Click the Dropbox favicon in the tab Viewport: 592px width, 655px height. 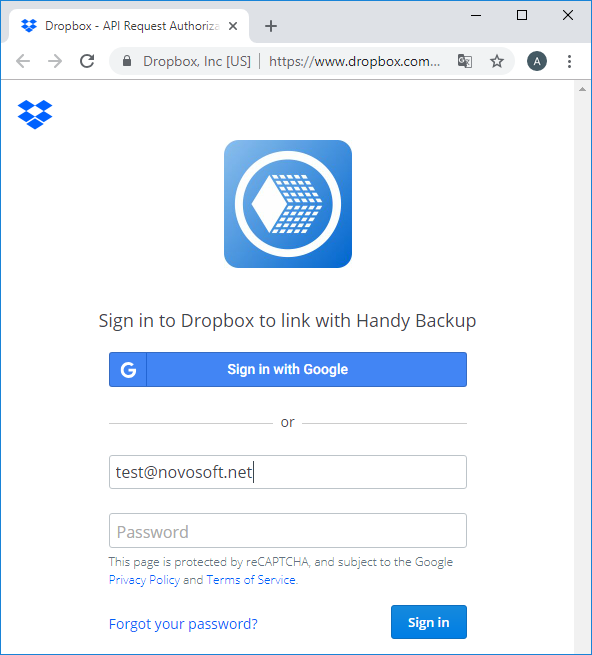29,26
